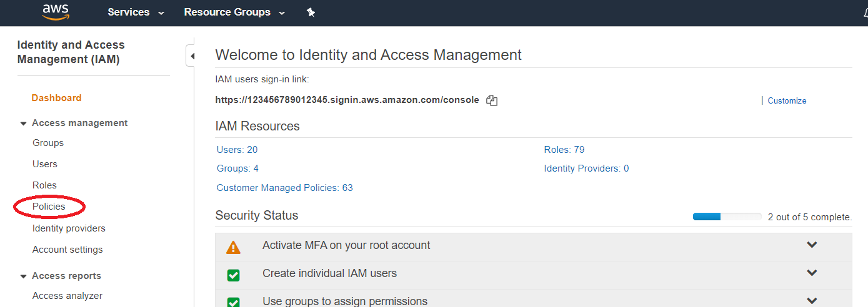Open Customer Managed Policies: 63 link

pos(284,188)
